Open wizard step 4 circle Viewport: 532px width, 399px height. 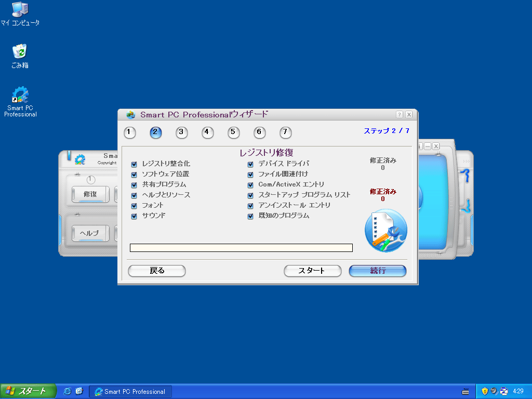pos(207,132)
